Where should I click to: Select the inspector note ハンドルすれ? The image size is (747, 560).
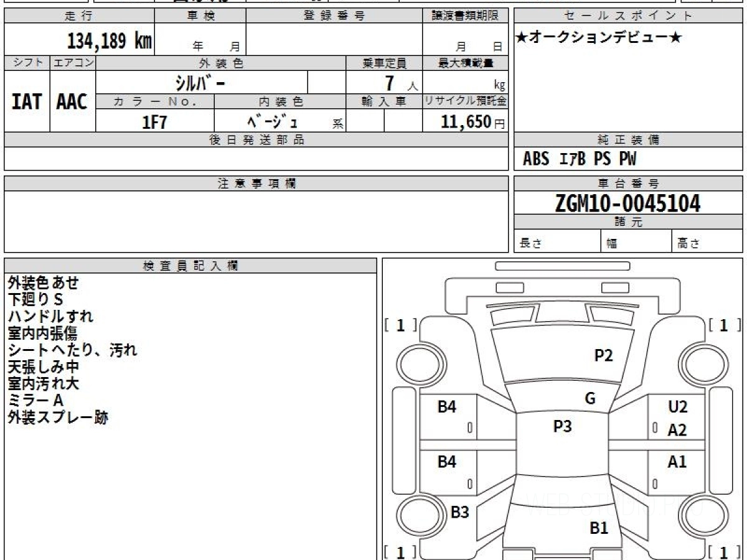click(x=50, y=316)
